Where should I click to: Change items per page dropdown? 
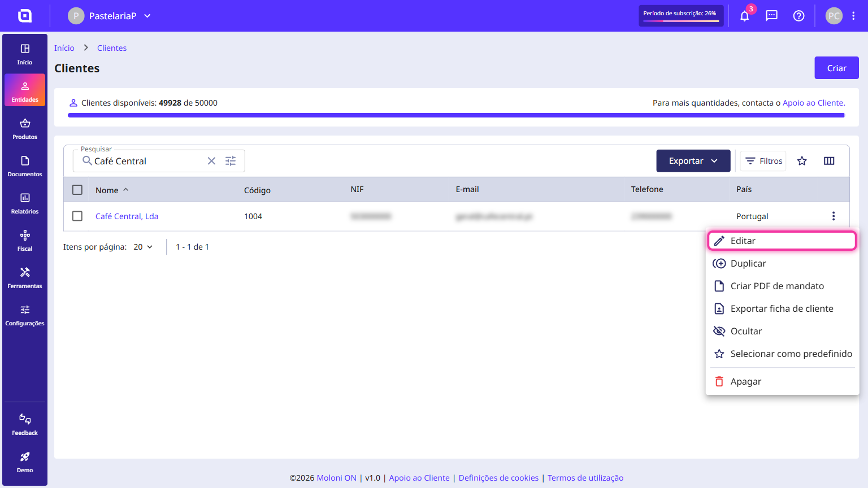[144, 247]
